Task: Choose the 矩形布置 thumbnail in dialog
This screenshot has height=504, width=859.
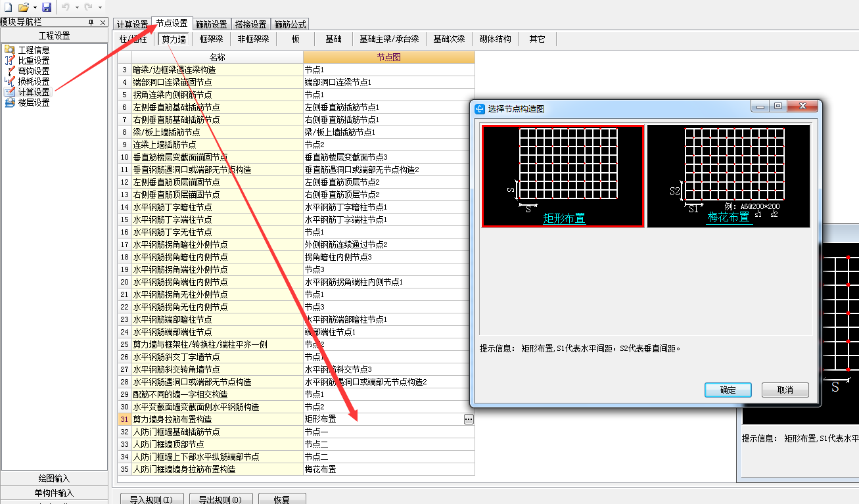Action: pos(563,176)
